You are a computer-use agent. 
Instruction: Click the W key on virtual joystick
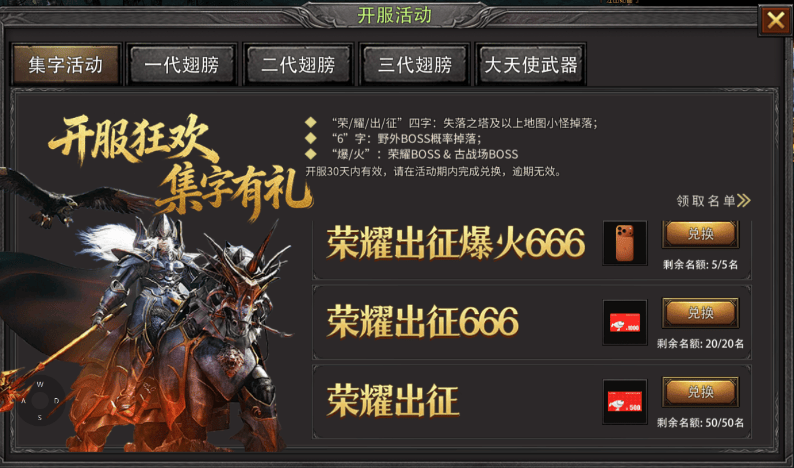point(40,384)
